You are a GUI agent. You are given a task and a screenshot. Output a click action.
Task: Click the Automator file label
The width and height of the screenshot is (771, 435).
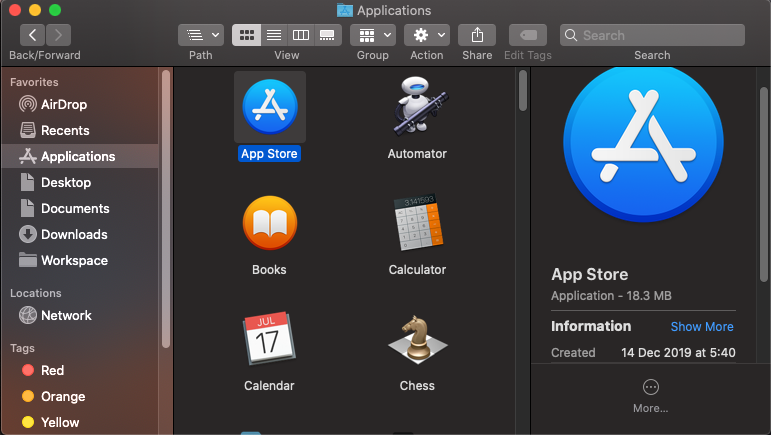(x=417, y=153)
